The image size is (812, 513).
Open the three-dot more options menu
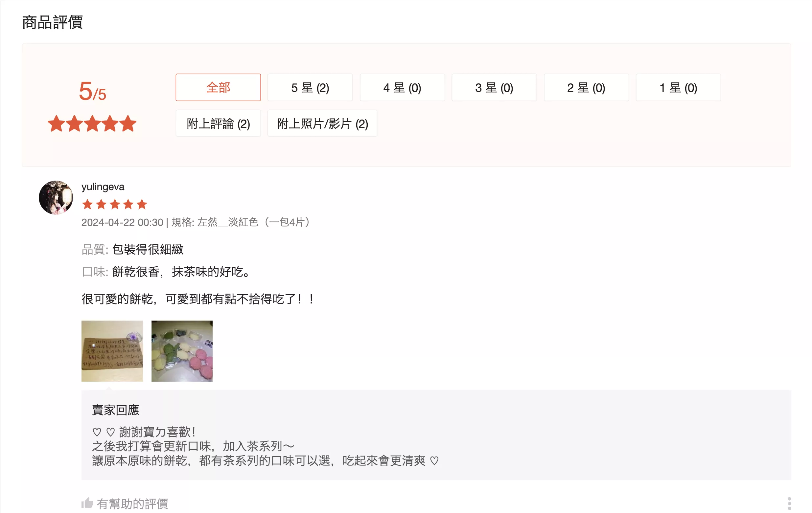pyautogui.click(x=789, y=503)
